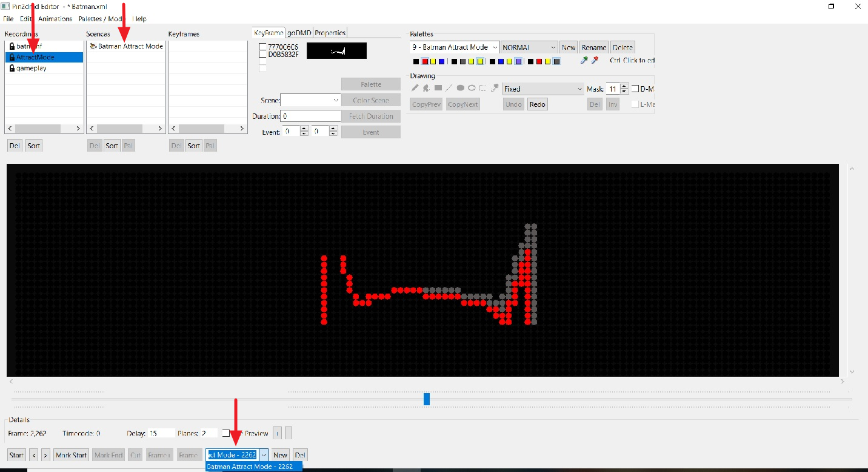Open the Help menu
The height and width of the screenshot is (472, 868).
point(139,19)
